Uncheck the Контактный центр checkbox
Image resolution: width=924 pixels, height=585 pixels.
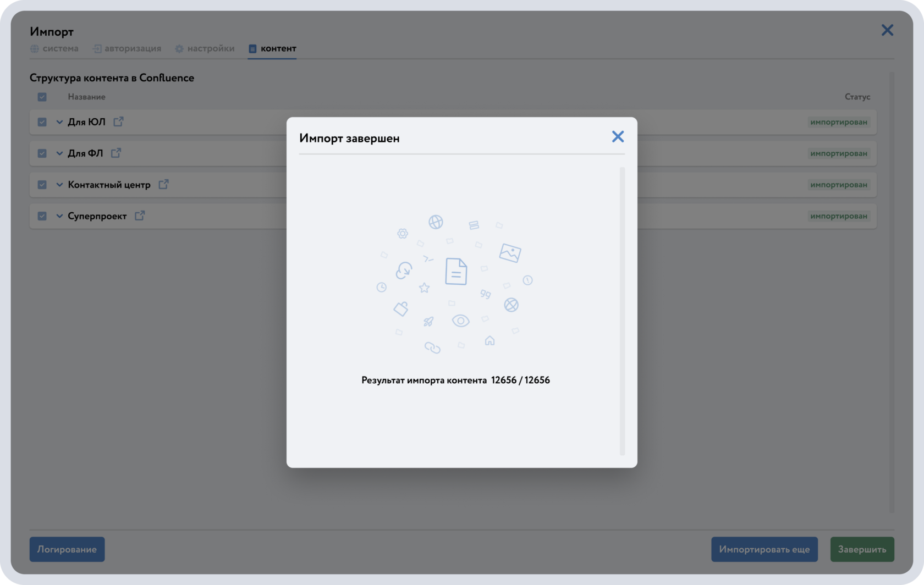click(42, 185)
